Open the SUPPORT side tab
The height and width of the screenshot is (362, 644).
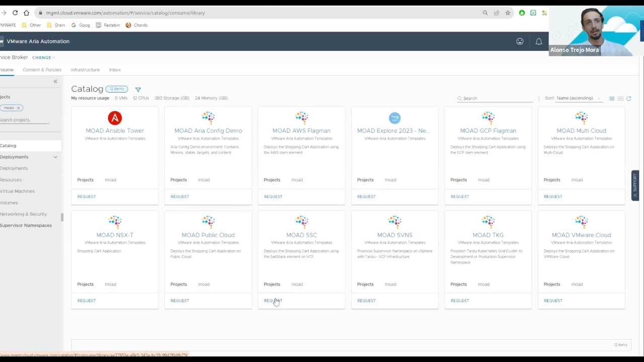click(x=635, y=186)
